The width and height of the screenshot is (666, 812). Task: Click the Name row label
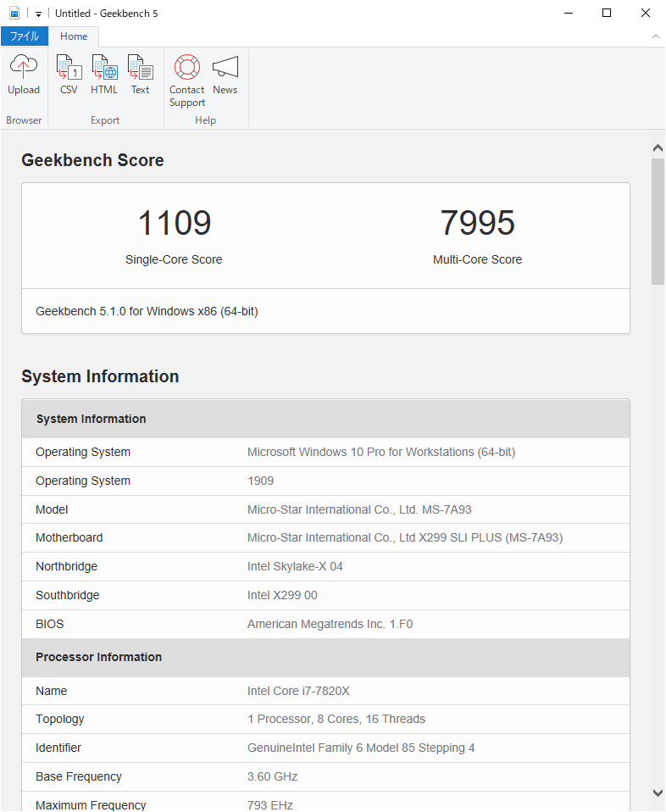pyautogui.click(x=52, y=691)
